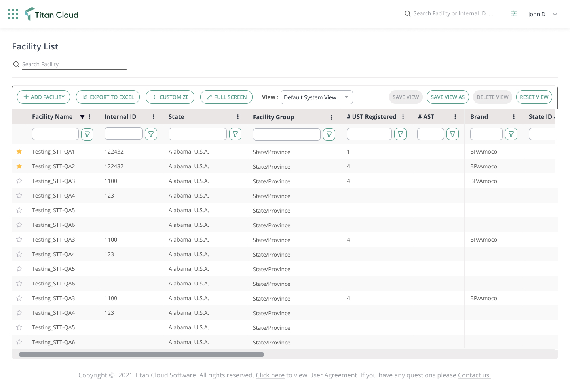Favorite last Testing_STT-QA4 row star
The height and width of the screenshot is (392, 570).
click(x=19, y=313)
